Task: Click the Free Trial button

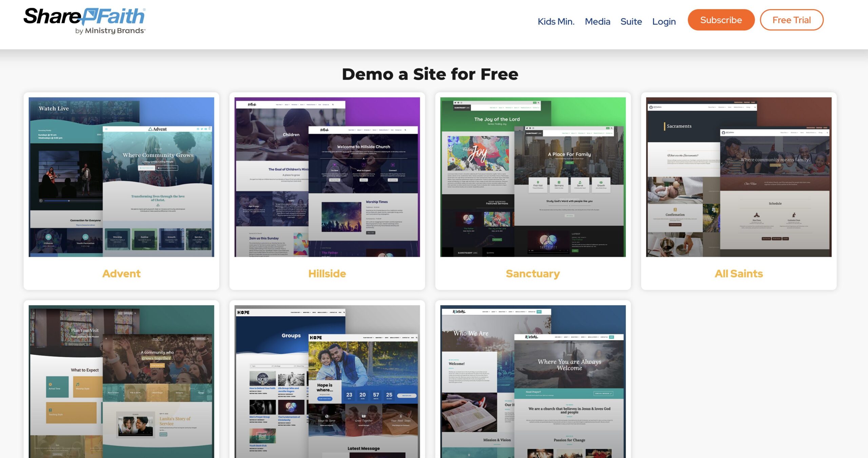Action: (791, 20)
